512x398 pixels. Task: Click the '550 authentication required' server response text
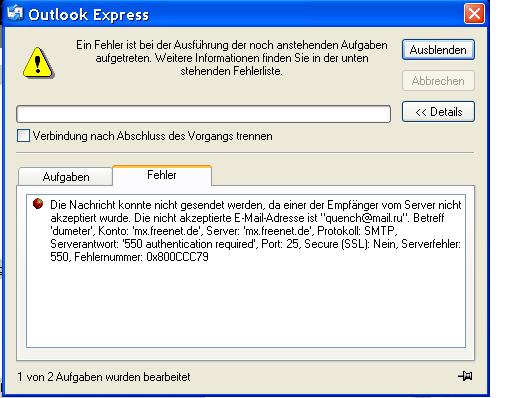tap(189, 244)
